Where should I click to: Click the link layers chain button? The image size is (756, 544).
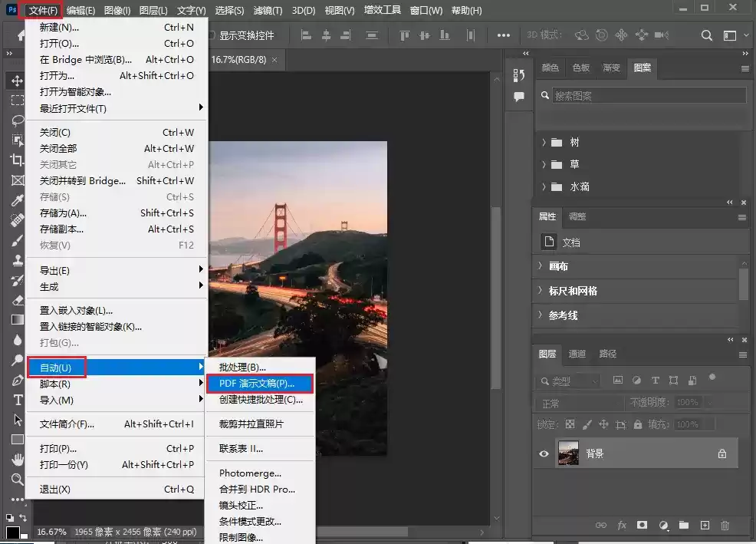(600, 525)
